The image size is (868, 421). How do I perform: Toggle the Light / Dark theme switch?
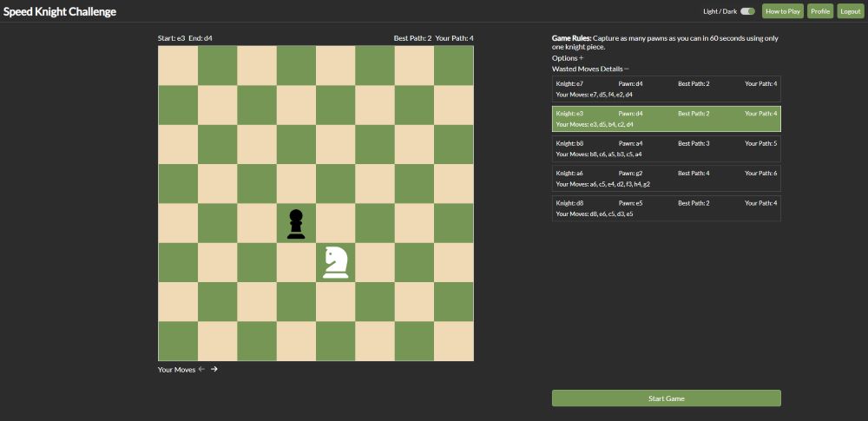tap(747, 11)
